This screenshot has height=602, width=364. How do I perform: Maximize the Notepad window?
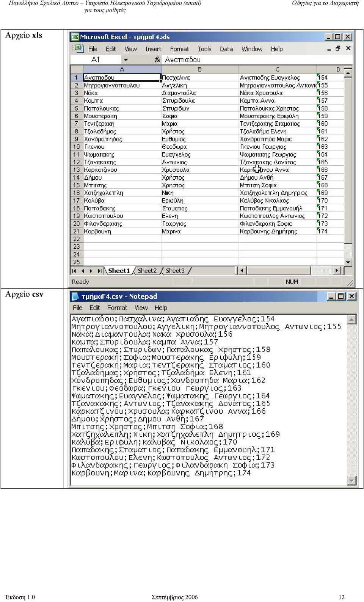[x=341, y=296]
